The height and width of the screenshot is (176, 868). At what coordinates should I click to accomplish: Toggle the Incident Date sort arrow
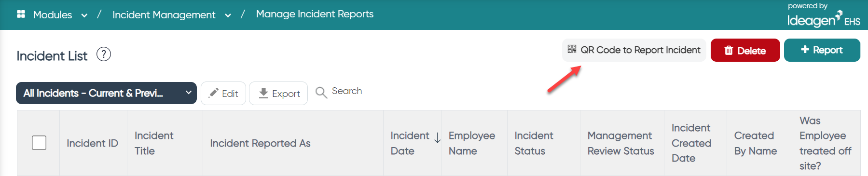click(437, 138)
